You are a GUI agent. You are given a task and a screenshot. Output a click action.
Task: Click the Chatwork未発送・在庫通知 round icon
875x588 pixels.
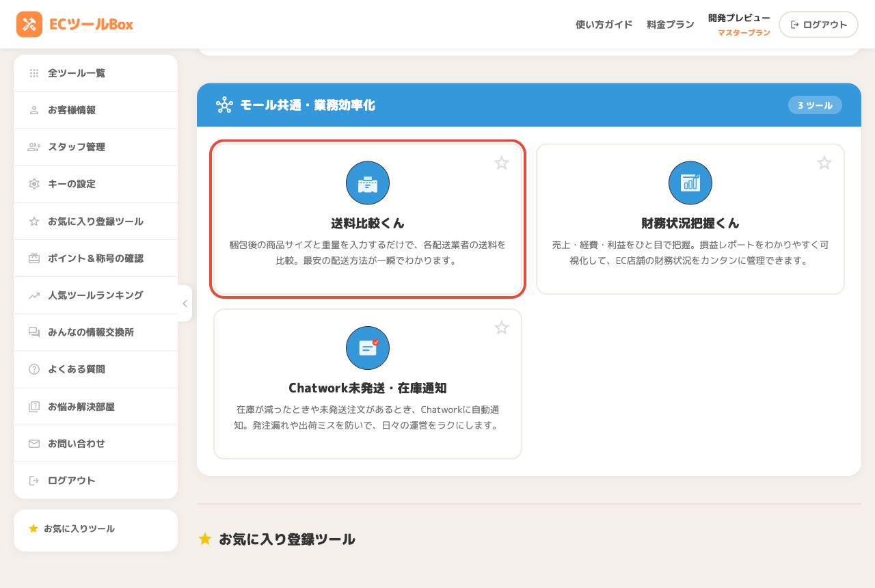[368, 348]
